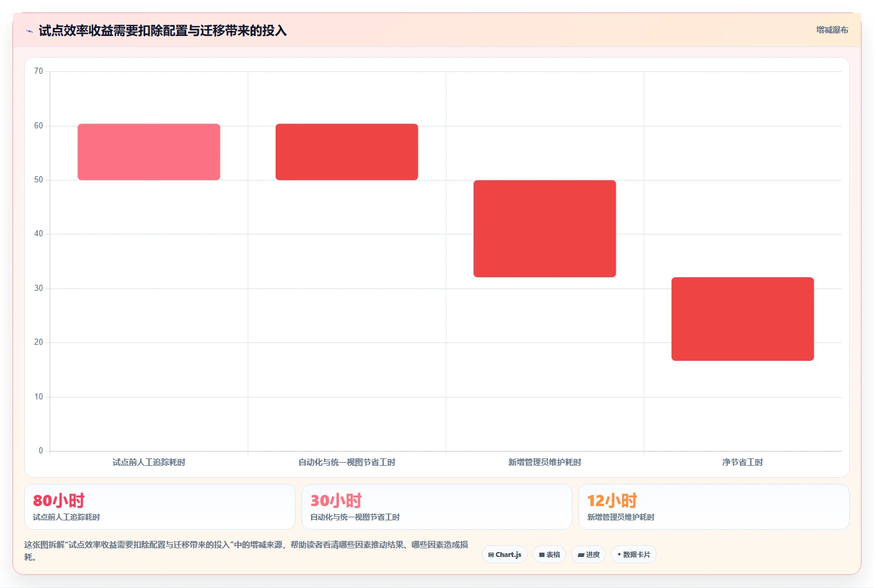Click the y-axis value 50
Image resolution: width=874 pixels, height=588 pixels.
pos(38,180)
